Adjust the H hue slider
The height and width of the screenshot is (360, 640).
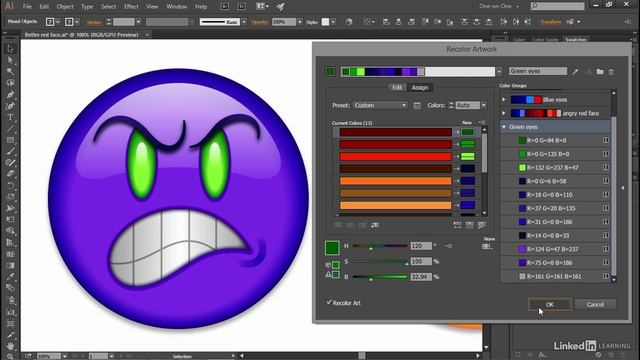pos(380,246)
